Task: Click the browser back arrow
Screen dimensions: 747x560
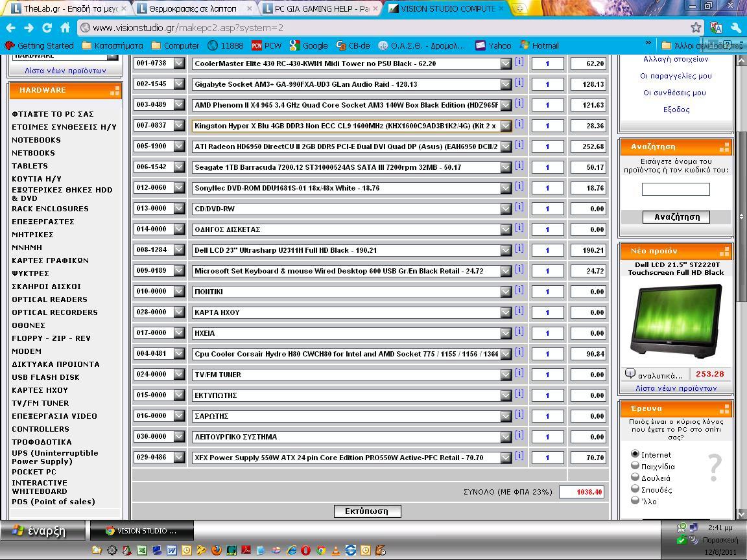Action: pyautogui.click(x=10, y=28)
